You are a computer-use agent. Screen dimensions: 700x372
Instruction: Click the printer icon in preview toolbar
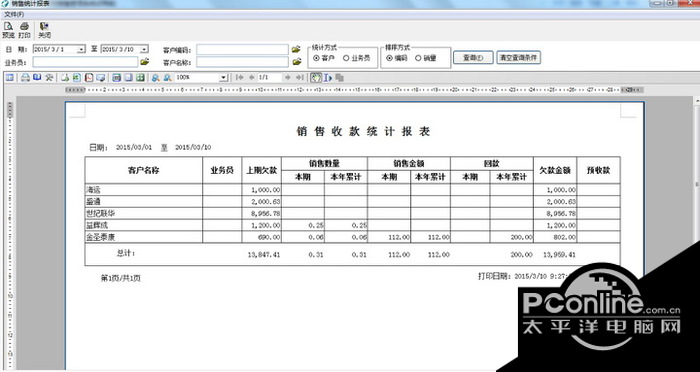(25, 78)
